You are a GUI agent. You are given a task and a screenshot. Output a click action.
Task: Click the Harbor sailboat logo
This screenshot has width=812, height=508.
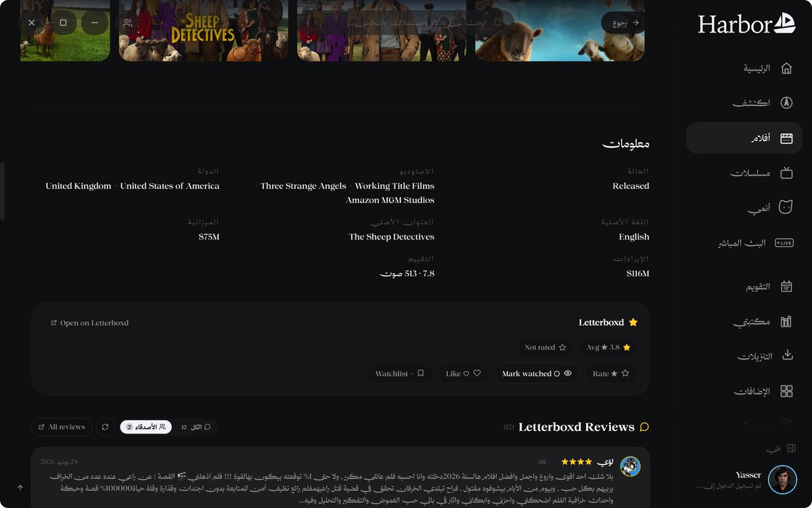click(x=785, y=23)
